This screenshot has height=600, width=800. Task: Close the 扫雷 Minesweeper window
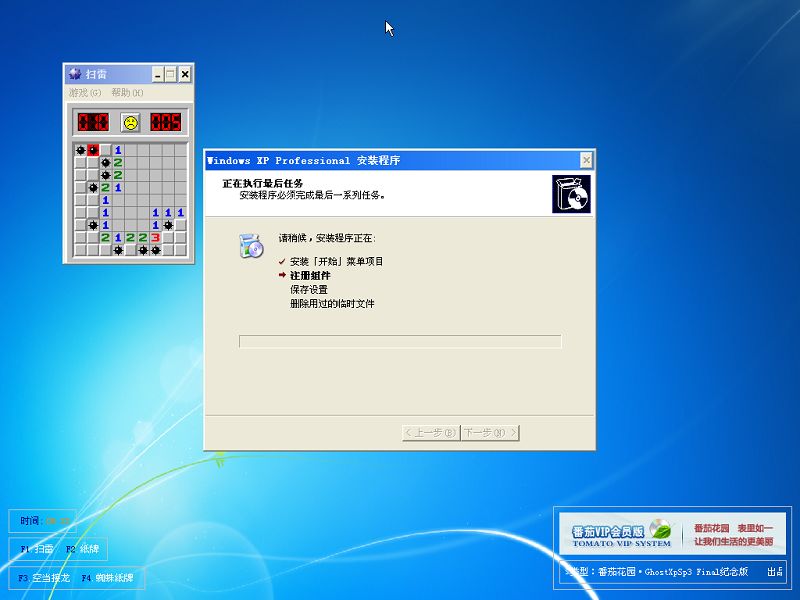click(x=185, y=75)
